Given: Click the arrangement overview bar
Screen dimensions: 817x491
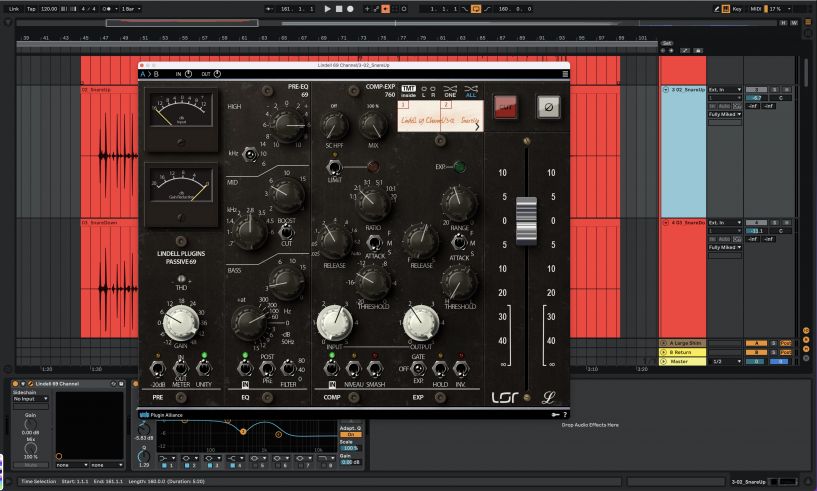Looking at the screenshot, I should (x=399, y=23).
